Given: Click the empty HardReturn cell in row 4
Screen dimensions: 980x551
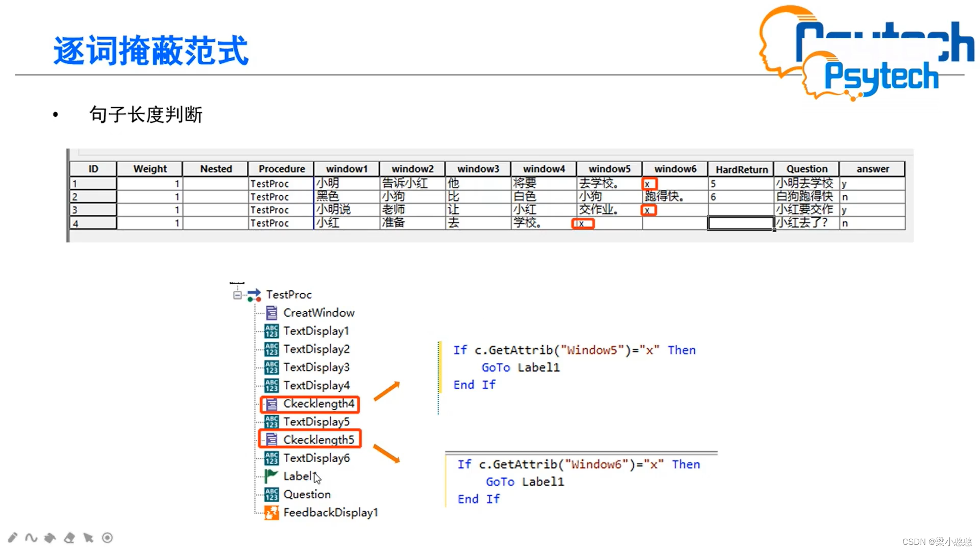Looking at the screenshot, I should (x=741, y=223).
